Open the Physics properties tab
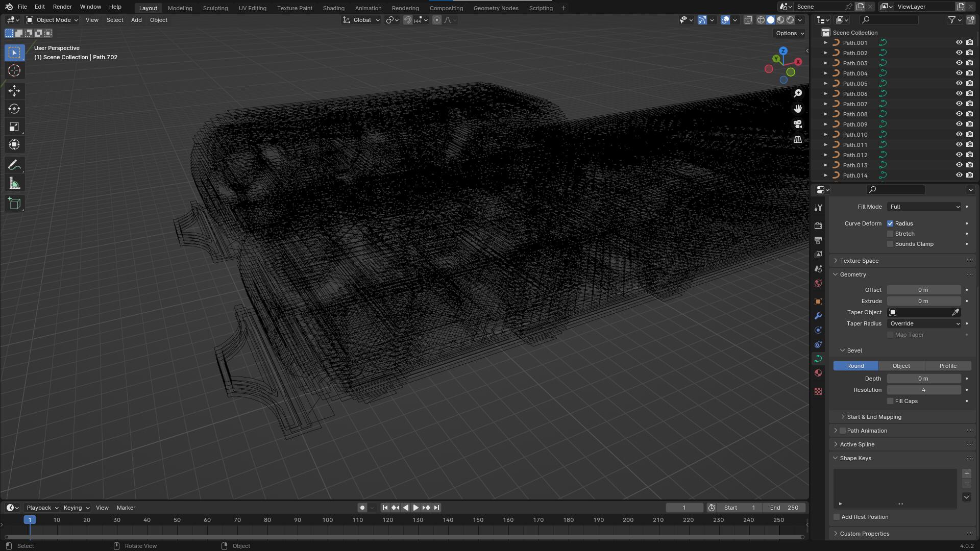Image resolution: width=980 pixels, height=551 pixels. (x=818, y=330)
